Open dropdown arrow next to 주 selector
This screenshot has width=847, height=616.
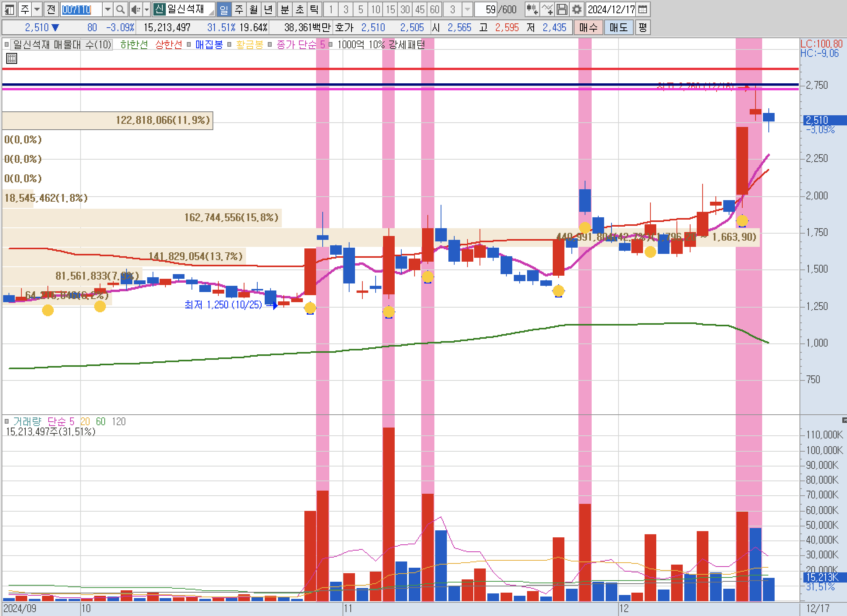pos(37,9)
